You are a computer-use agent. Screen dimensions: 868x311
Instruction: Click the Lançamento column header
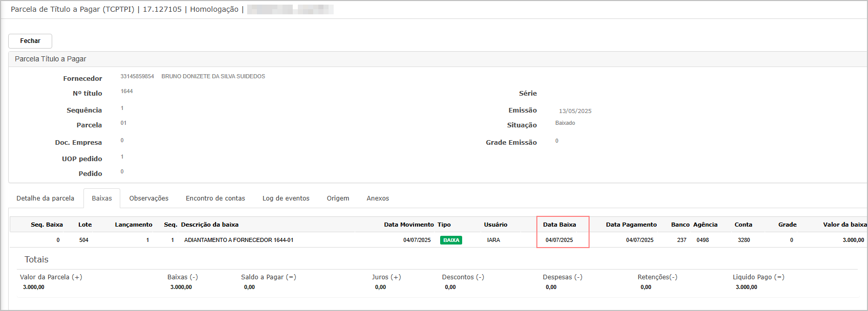click(x=134, y=225)
